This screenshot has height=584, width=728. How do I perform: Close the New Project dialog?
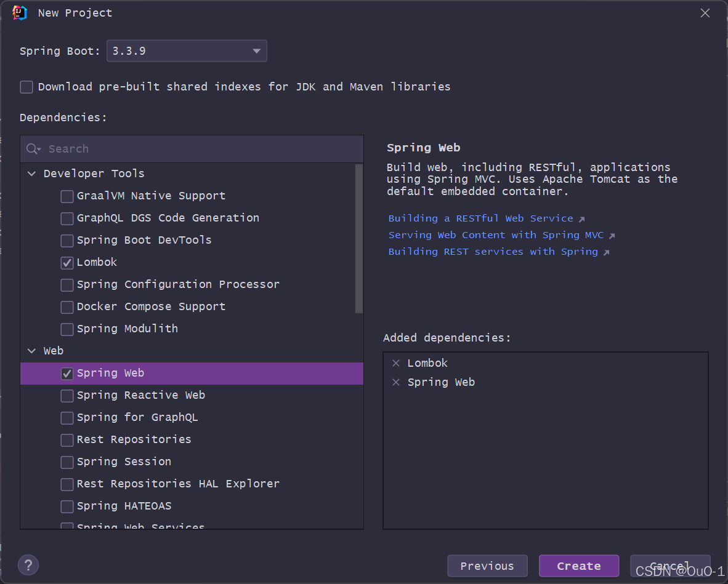click(x=705, y=13)
